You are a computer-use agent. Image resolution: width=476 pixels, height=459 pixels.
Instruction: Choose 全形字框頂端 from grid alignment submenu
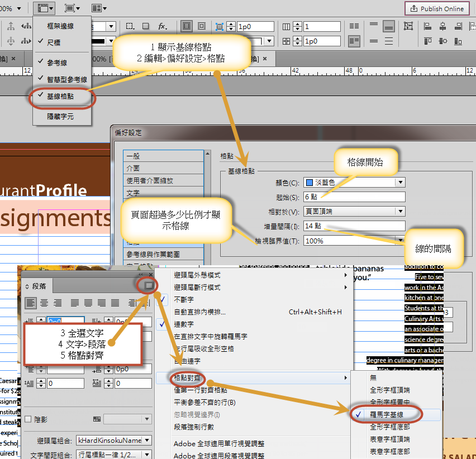[396, 390]
